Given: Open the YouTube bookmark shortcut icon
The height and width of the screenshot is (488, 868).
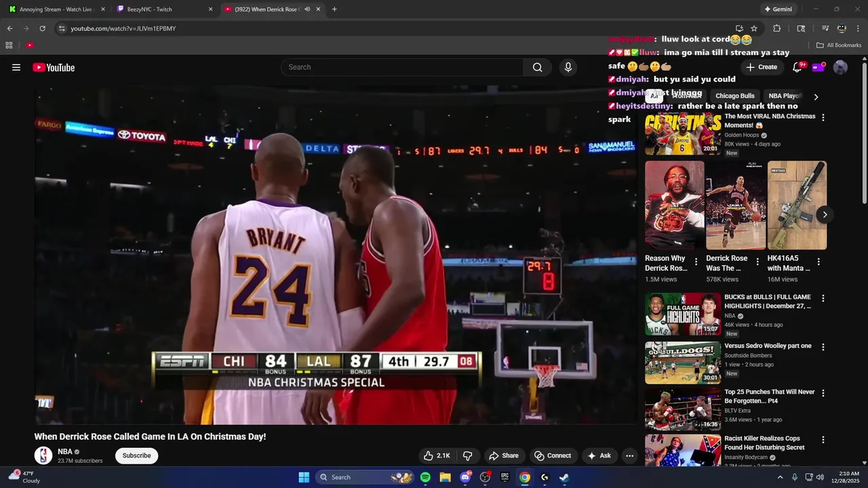Looking at the screenshot, I should pos(30,45).
